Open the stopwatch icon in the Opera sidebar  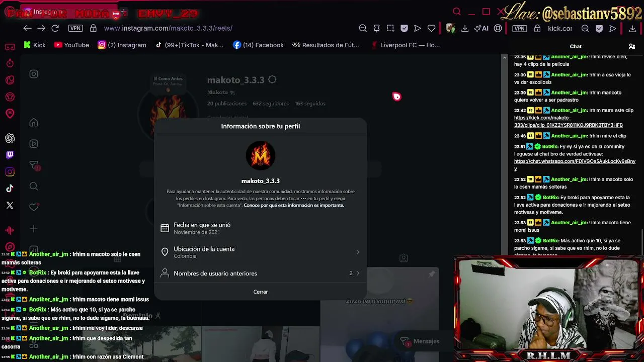click(10, 63)
